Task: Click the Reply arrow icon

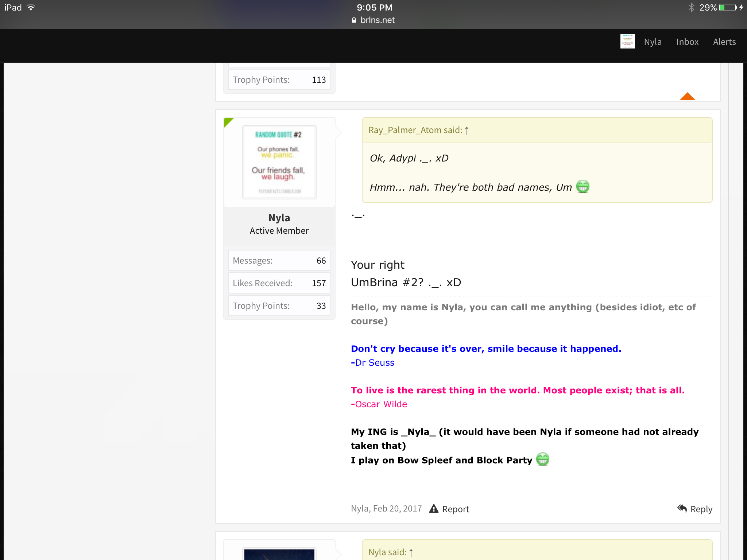Action: 682,508
